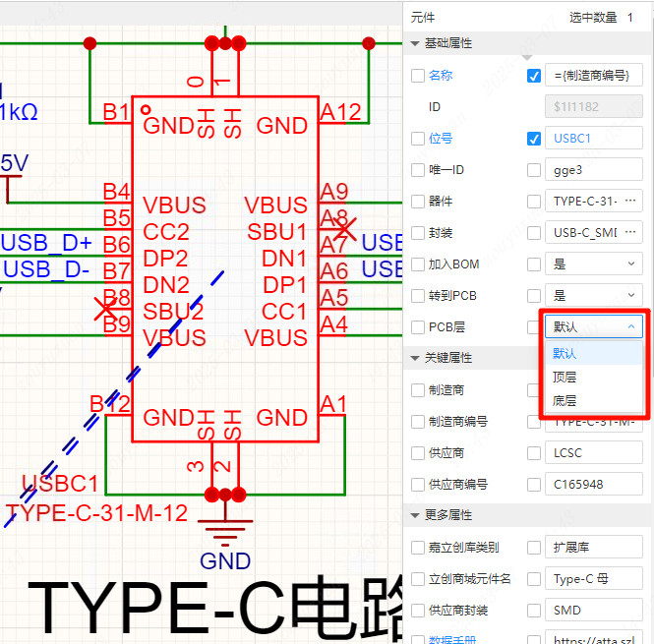The height and width of the screenshot is (644, 654).
Task: Tick the checkbox left of 供应商 label
Action: pyautogui.click(x=418, y=453)
